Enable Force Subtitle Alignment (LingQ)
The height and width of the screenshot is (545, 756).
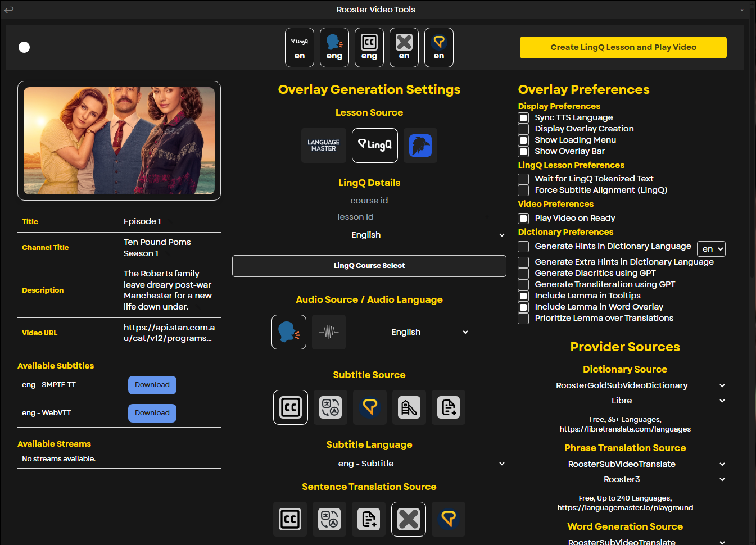[523, 190]
